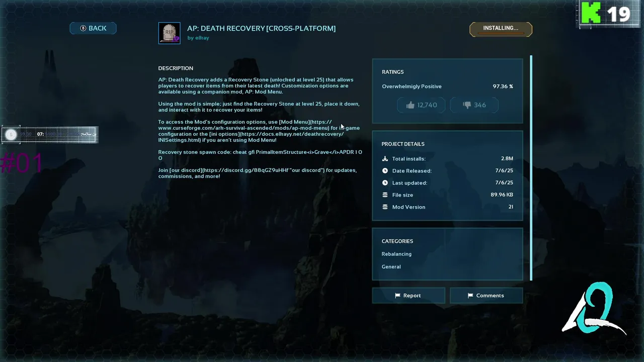This screenshot has height=362, width=644.
Task: Downvote the mod with thumbs down 346
Action: [x=474, y=105]
